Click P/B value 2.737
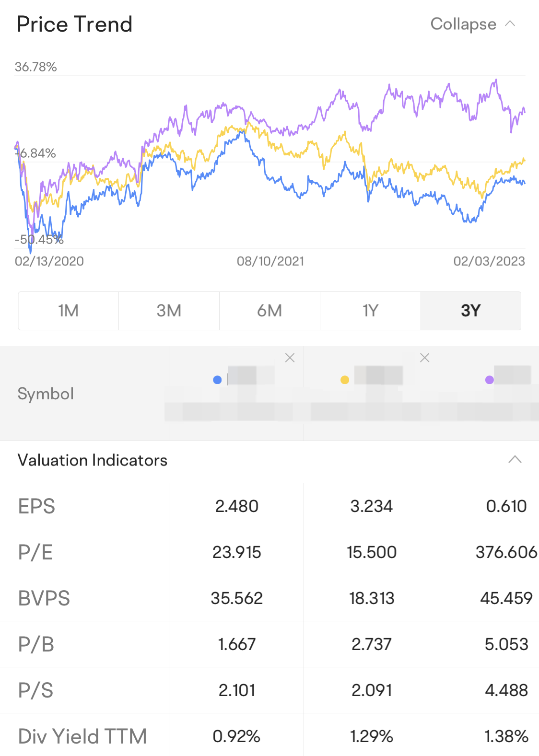The height and width of the screenshot is (756, 539). [372, 644]
